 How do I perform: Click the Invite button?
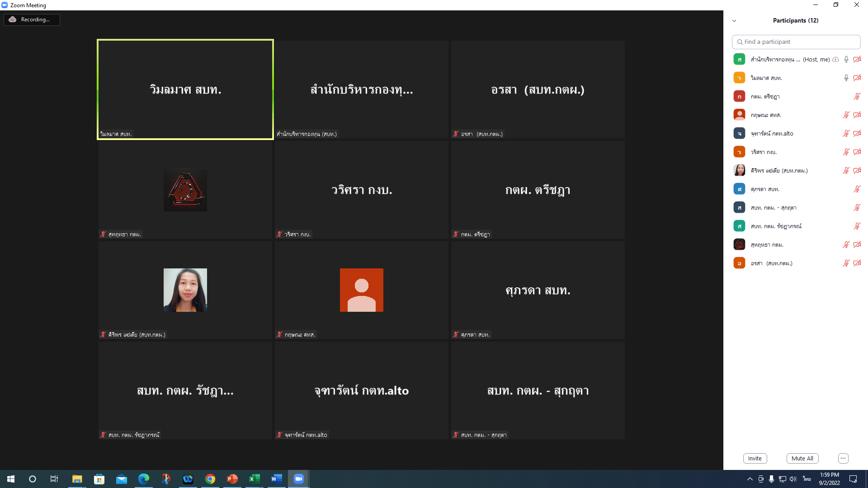(755, 458)
